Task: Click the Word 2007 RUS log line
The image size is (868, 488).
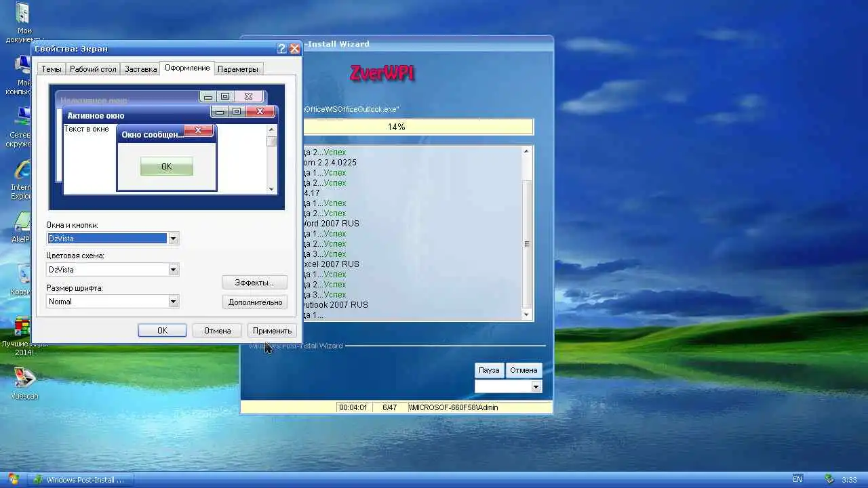Action: coord(332,224)
